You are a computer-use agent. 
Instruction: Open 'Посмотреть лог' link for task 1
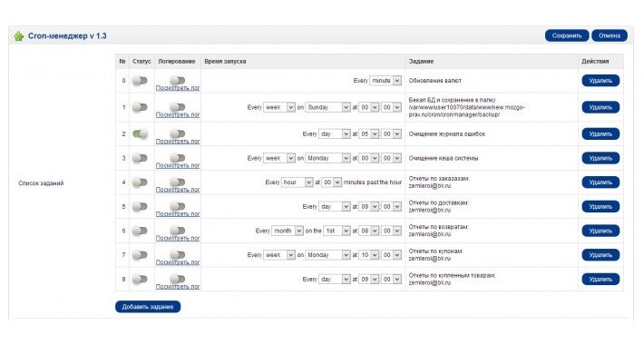178,114
